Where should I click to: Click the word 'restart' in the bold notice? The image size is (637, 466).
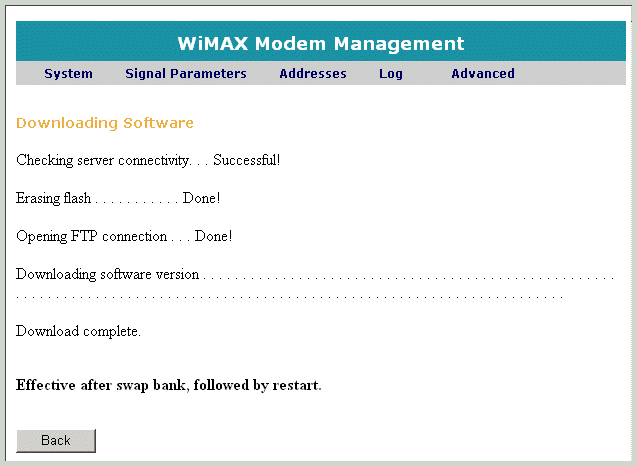coord(295,385)
